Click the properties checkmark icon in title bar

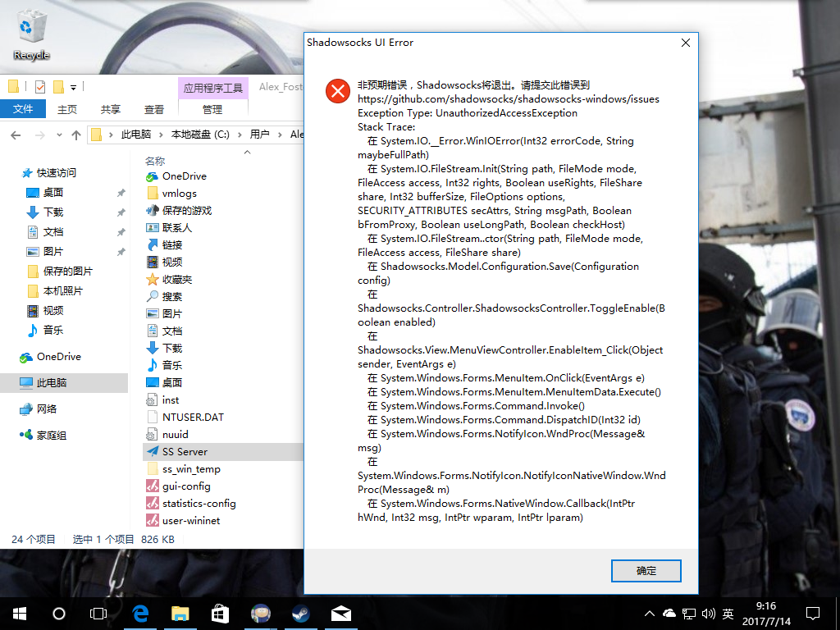coord(40,86)
